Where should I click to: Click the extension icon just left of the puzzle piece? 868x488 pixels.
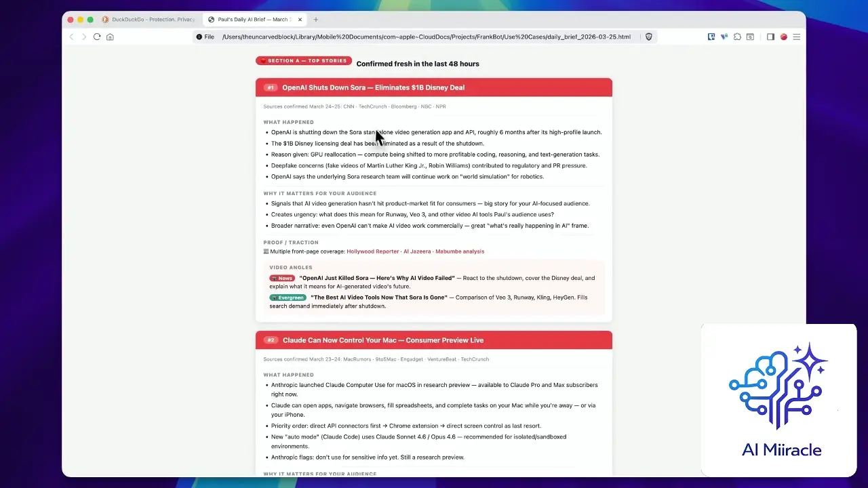tap(724, 37)
